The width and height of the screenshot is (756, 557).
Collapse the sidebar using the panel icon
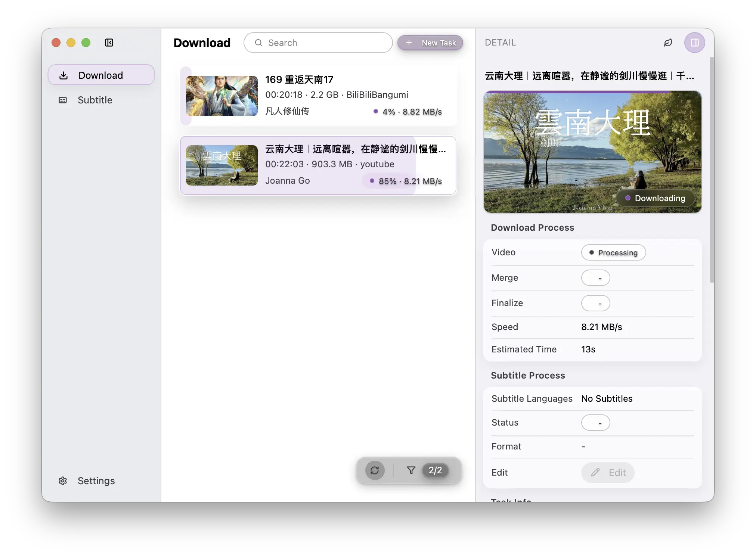109,43
